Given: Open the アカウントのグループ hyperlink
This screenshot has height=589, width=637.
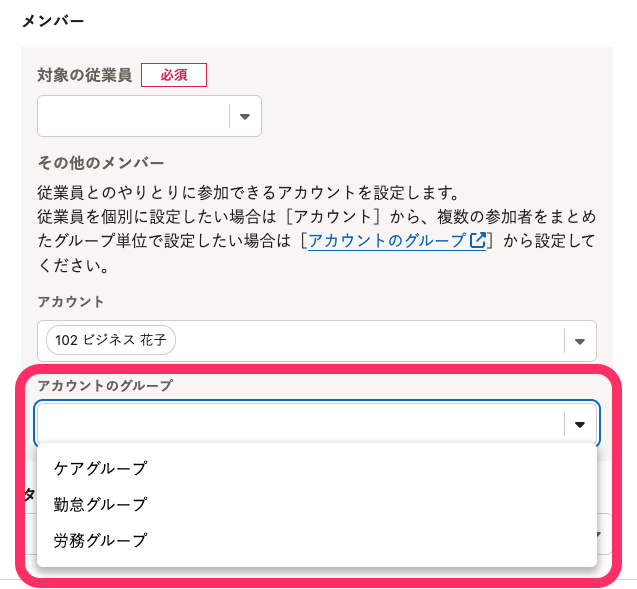Looking at the screenshot, I should coord(387,241).
